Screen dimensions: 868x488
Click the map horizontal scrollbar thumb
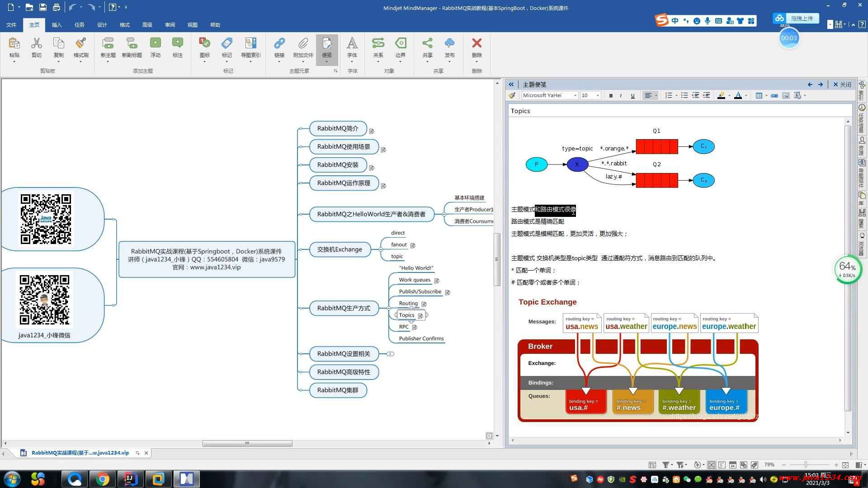247,443
